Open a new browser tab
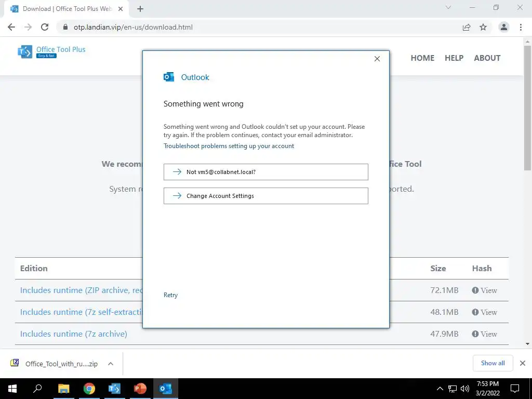This screenshot has width=532, height=399. click(x=140, y=9)
